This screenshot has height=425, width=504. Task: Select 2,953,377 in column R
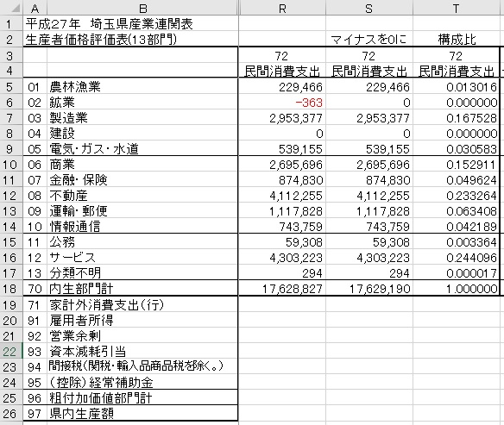tap(282, 118)
